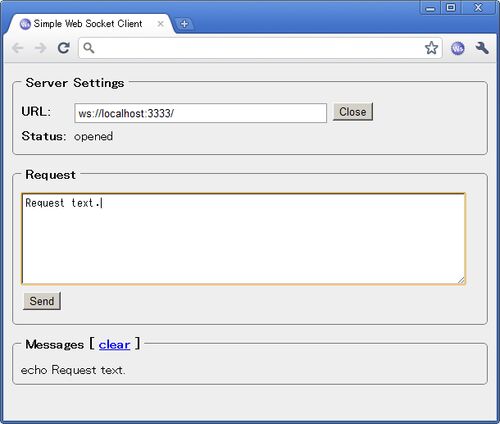Minimize the browser window
The height and width of the screenshot is (424, 500).
pyautogui.click(x=430, y=8)
